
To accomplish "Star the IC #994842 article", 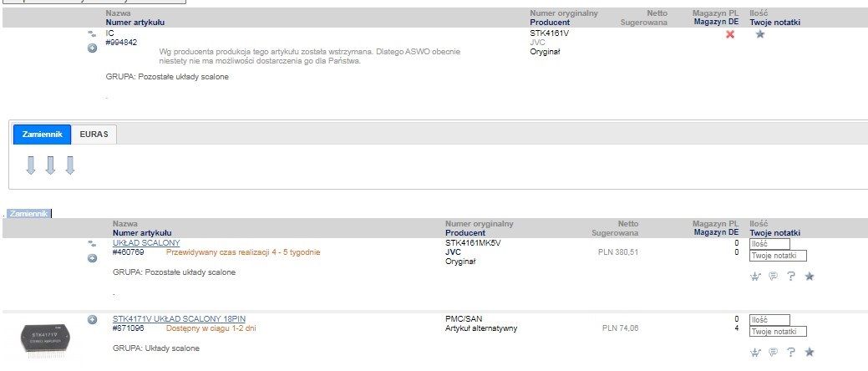I will tap(760, 34).
